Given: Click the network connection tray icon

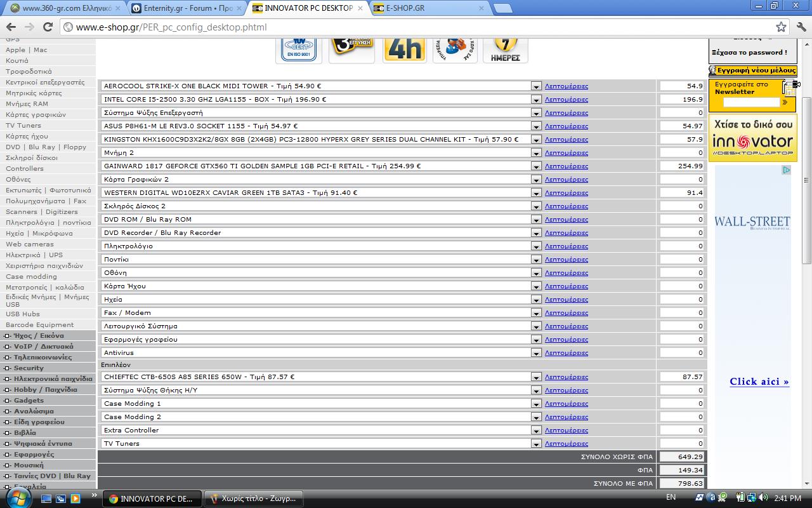Looking at the screenshot, I should pyautogui.click(x=751, y=498).
